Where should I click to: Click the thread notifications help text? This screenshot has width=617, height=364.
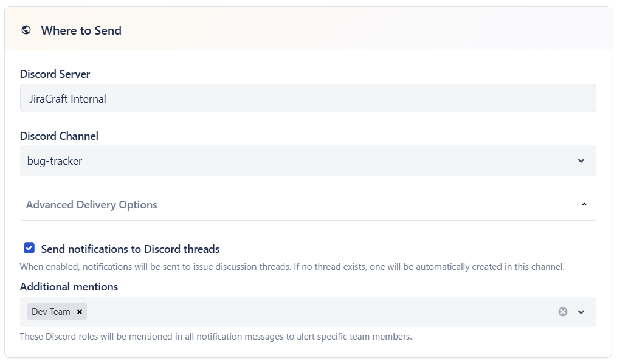pyautogui.click(x=292, y=267)
